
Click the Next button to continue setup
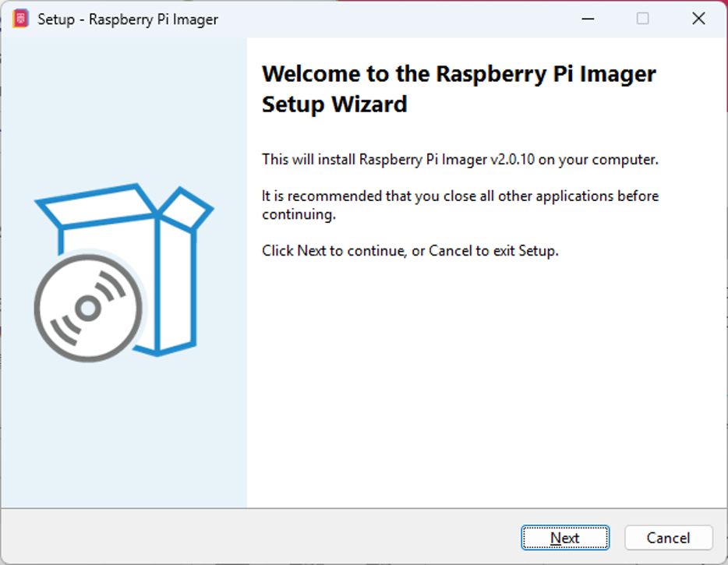[565, 538]
